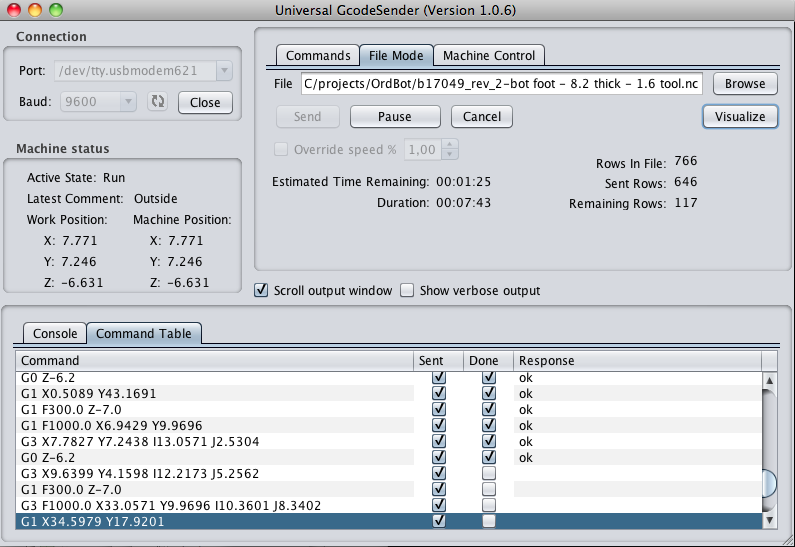This screenshot has height=547, width=795.
Task: Click the Cancel button
Action: point(482,117)
